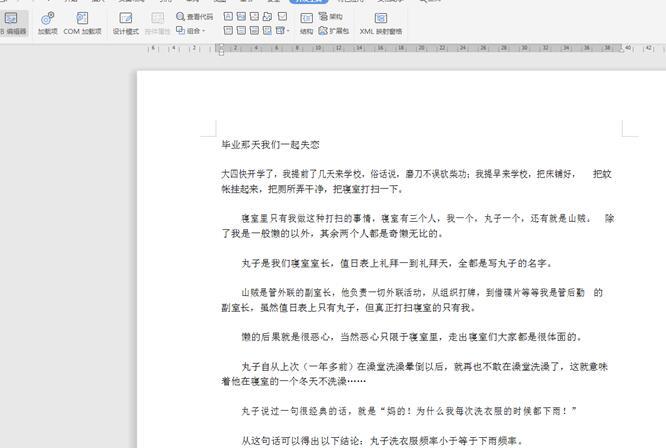Open the XML 映射窗格 pane

coord(381,23)
